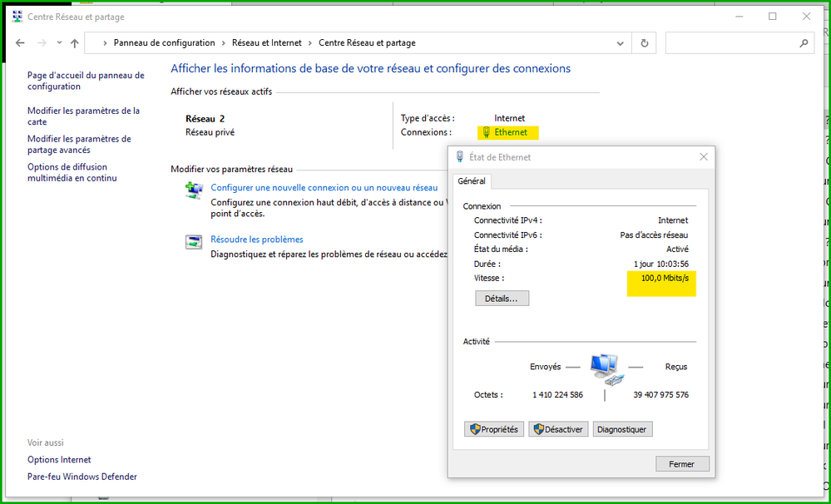This screenshot has height=504, width=831.
Task: Open the Détails button
Action: 502,298
